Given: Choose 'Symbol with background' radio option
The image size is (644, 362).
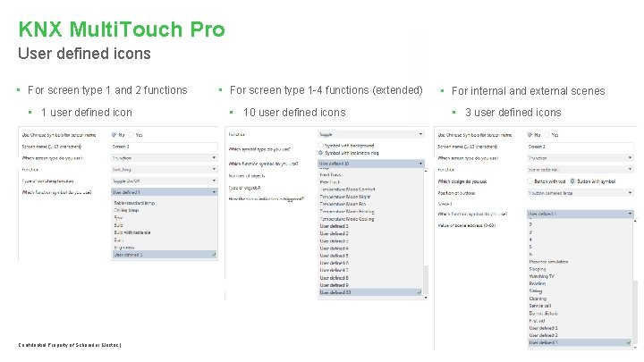Looking at the screenshot, I should point(320,146).
